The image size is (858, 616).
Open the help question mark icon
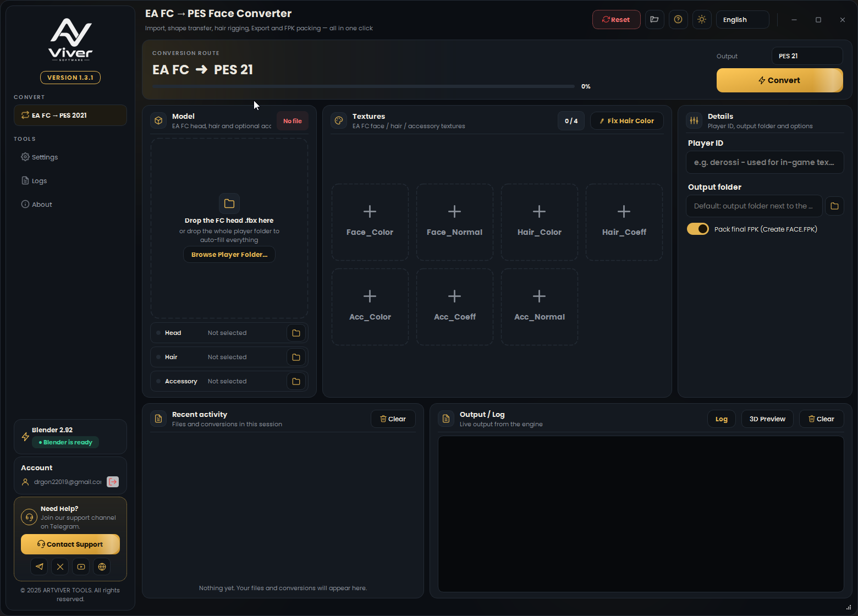[678, 19]
